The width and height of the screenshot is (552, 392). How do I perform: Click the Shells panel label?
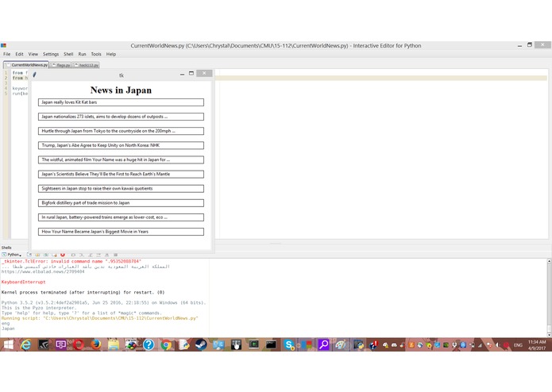click(x=6, y=248)
